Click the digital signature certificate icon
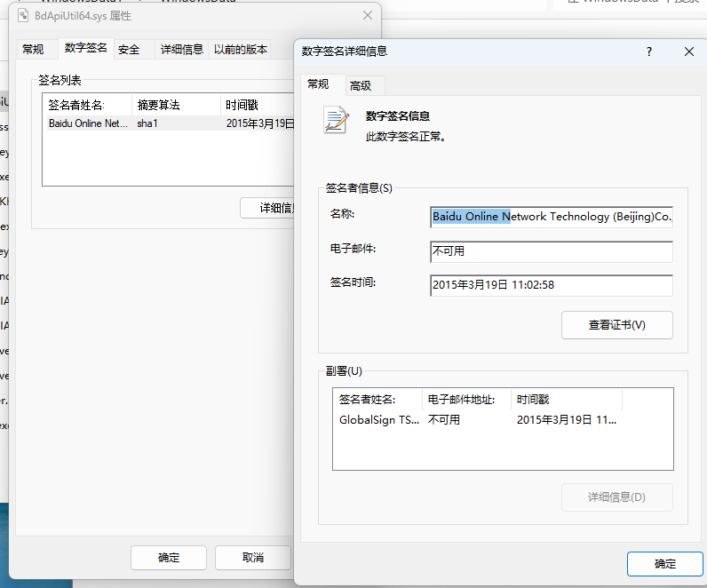 click(x=336, y=120)
